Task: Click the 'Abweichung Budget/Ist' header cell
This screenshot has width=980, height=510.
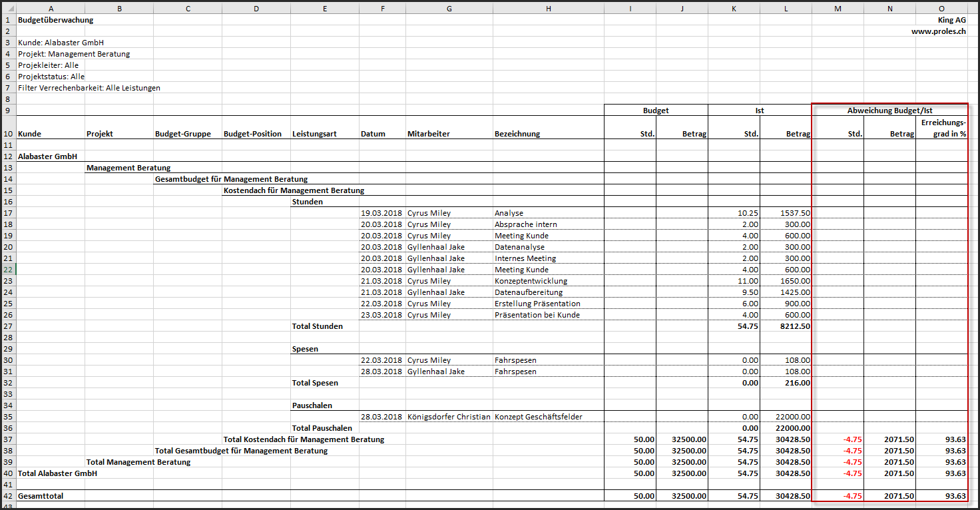Action: click(889, 111)
